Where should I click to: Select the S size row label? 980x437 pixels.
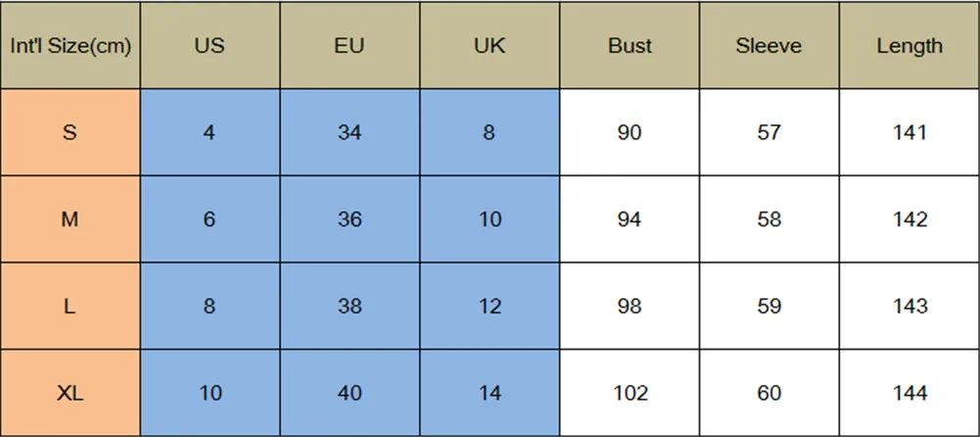pyautogui.click(x=70, y=132)
